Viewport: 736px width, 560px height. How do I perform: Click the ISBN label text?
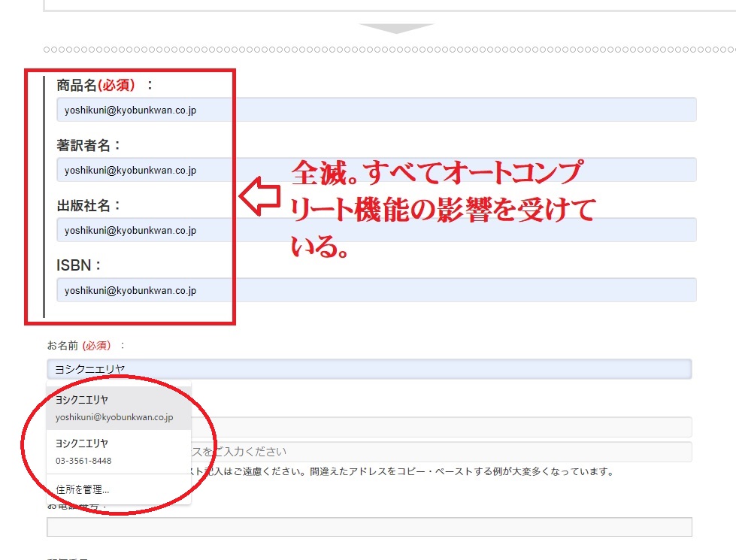pos(78,265)
